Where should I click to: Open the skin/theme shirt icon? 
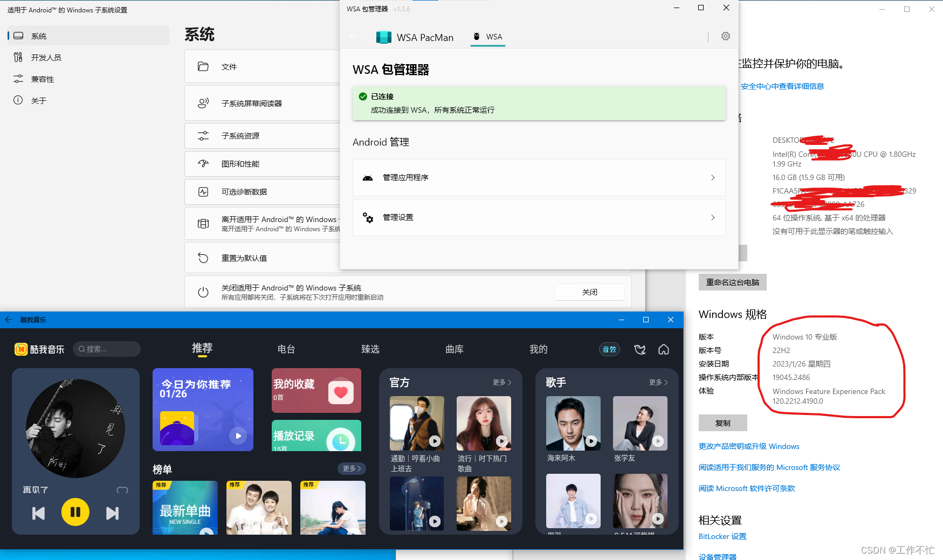[640, 349]
